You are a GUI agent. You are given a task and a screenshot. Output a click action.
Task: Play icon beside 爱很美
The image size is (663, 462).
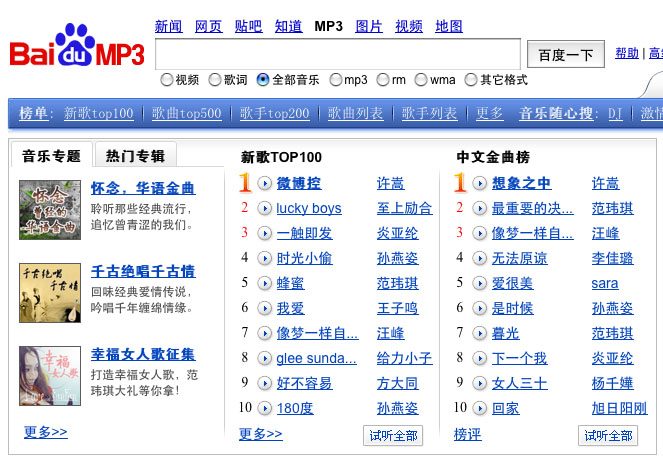click(x=479, y=283)
